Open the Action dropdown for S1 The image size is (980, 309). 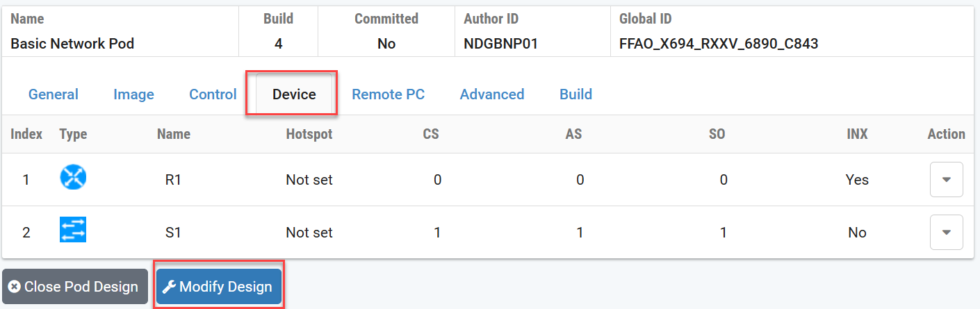coord(946,233)
